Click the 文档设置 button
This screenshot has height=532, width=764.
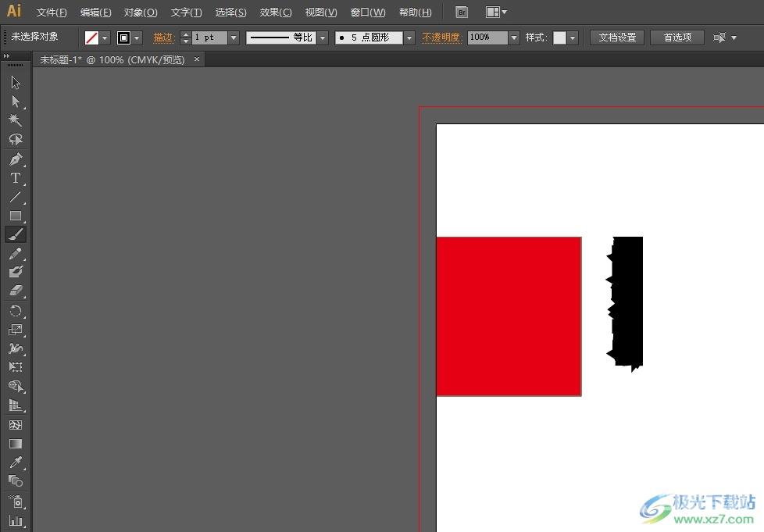[x=617, y=37]
